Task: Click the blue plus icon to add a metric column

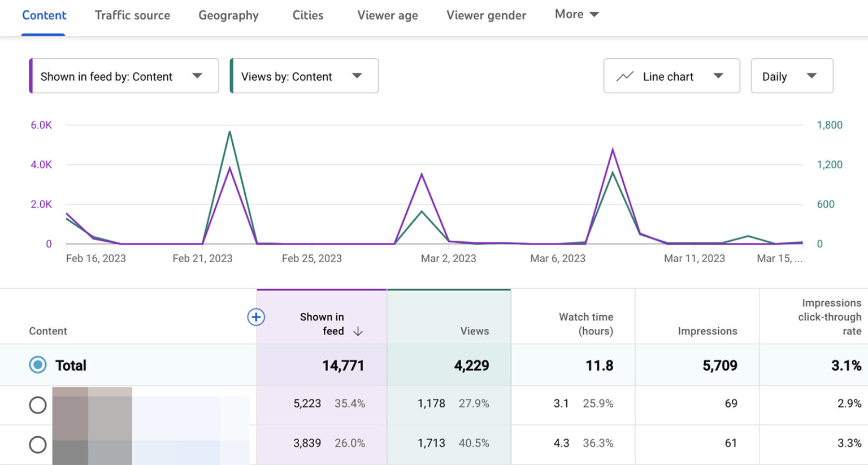Action: tap(256, 318)
